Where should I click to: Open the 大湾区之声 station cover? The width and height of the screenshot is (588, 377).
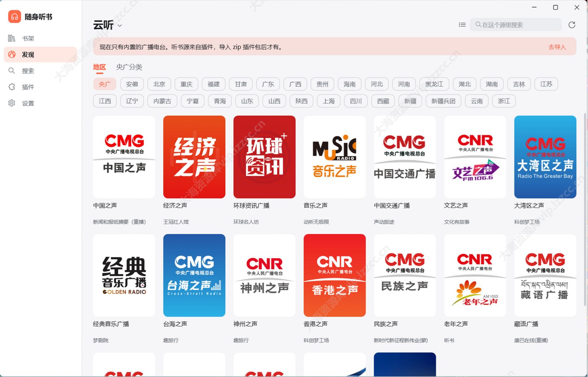pos(545,157)
